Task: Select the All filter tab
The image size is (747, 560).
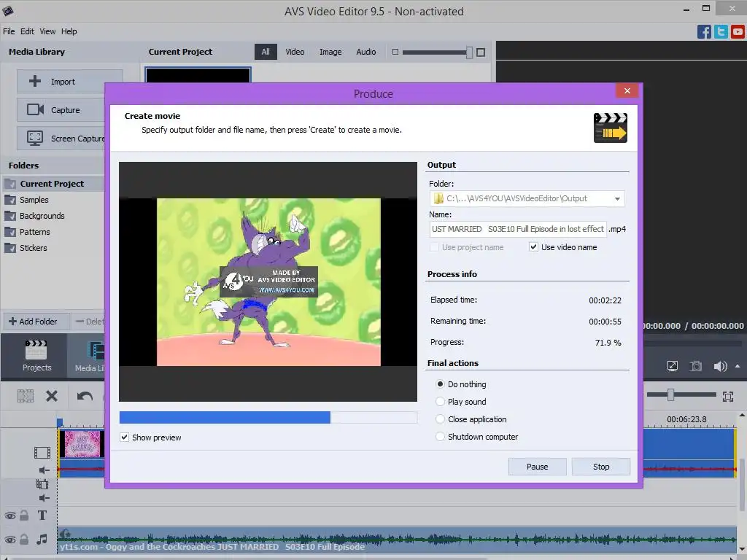Action: pos(266,52)
